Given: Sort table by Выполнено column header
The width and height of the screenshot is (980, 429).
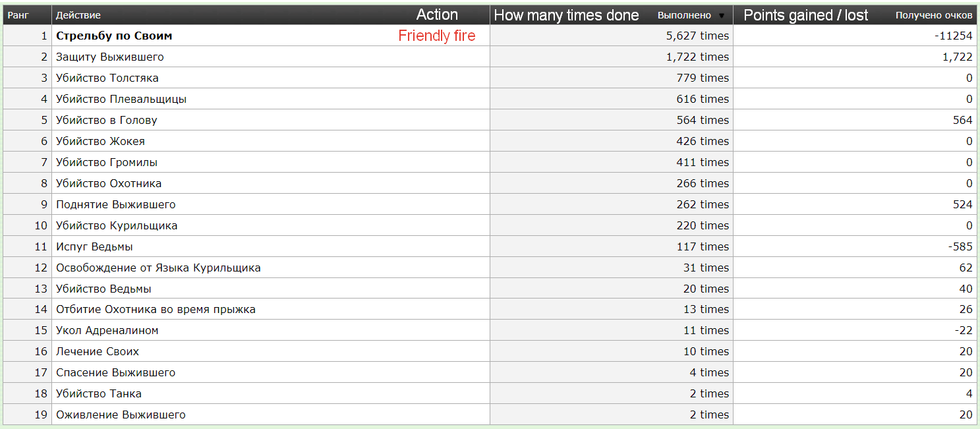Looking at the screenshot, I should tap(684, 15).
